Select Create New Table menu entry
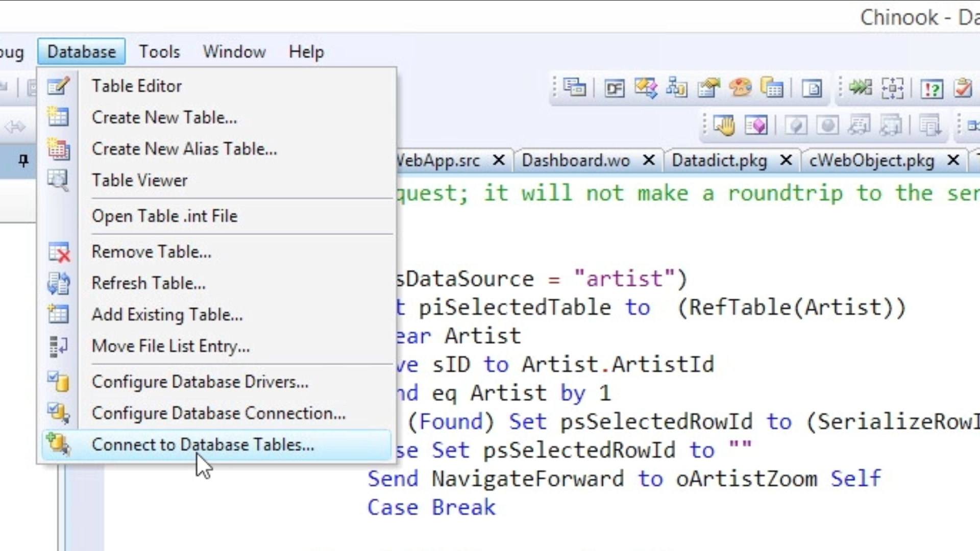Image resolution: width=980 pixels, height=551 pixels. 164,117
